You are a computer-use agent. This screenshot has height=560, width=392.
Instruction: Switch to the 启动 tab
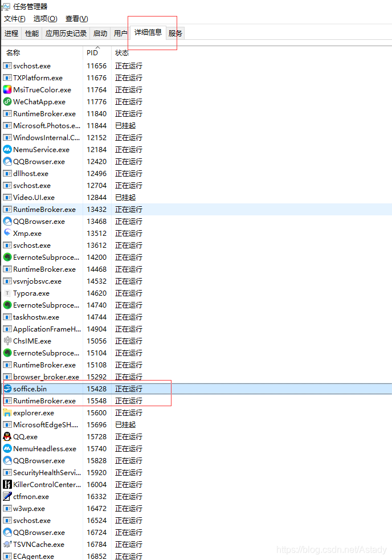coord(100,33)
